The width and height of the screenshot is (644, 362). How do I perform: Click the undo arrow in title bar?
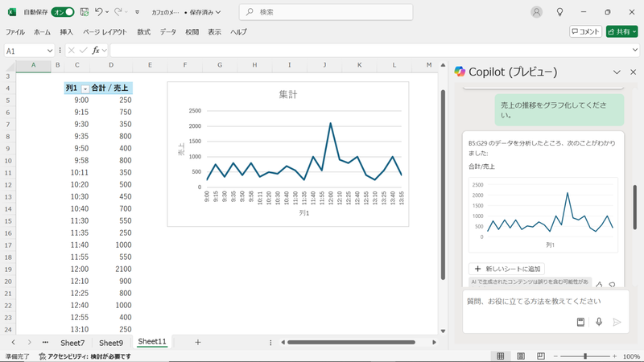click(98, 12)
